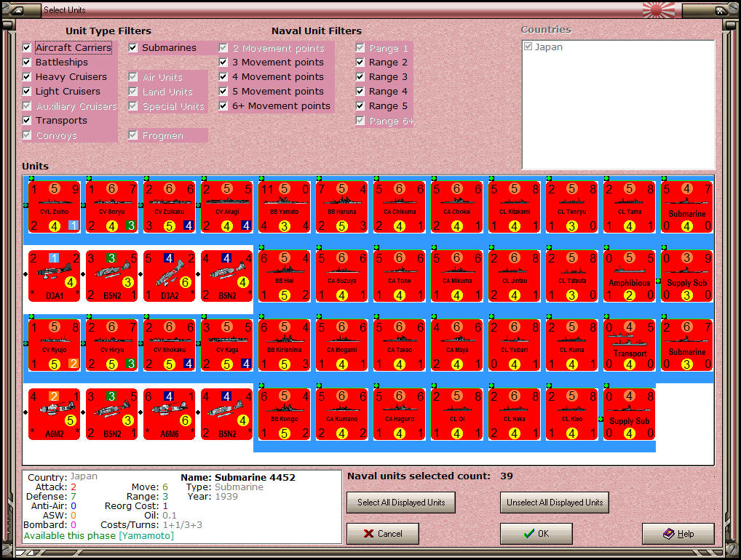Choose the CL Oi light cruiser
The height and width of the screenshot is (560, 741).
(x=457, y=415)
